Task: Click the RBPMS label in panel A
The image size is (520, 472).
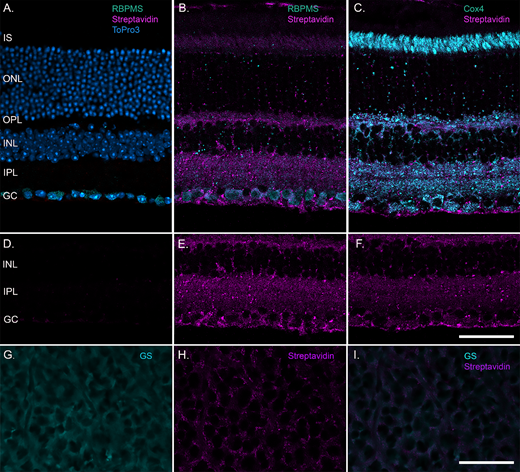Action: click(x=127, y=9)
